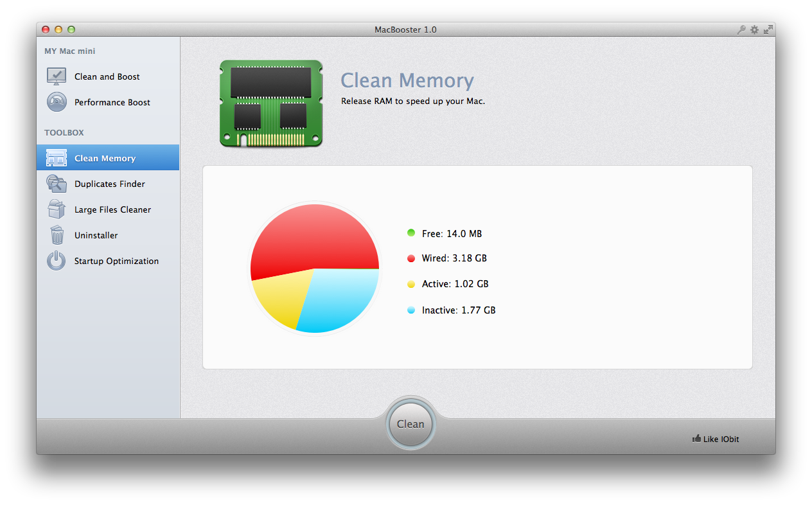Viewport: 812px width, 505px height.
Task: Zoom window with the green button
Action: (71, 30)
